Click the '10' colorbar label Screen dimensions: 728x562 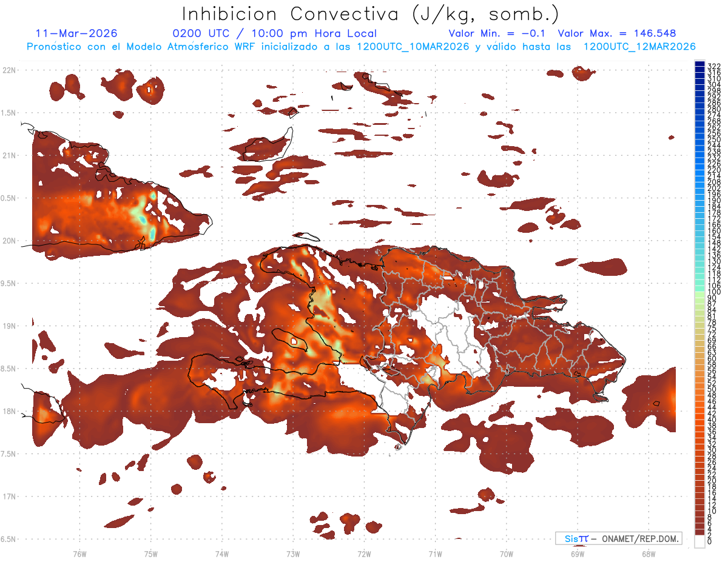712,511
